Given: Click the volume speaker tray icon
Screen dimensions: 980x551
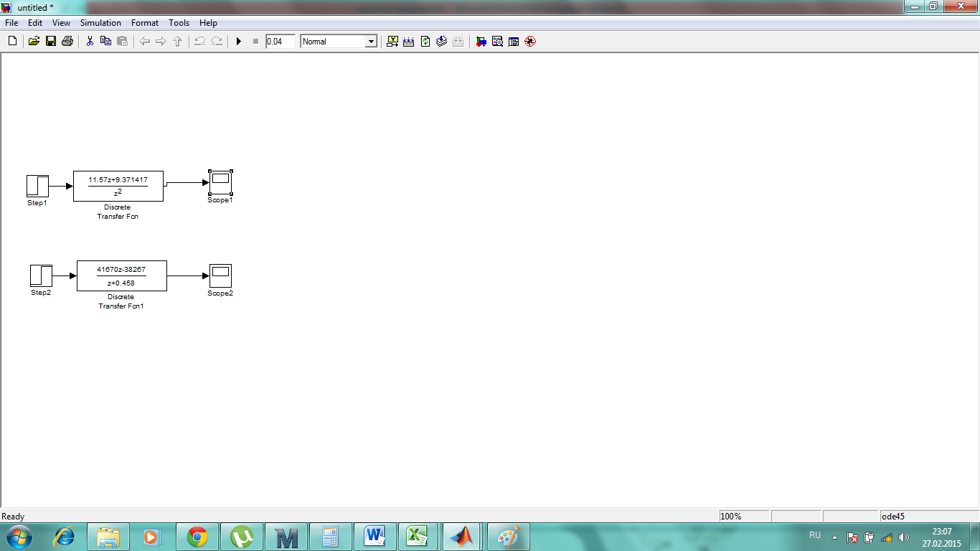Looking at the screenshot, I should (904, 537).
